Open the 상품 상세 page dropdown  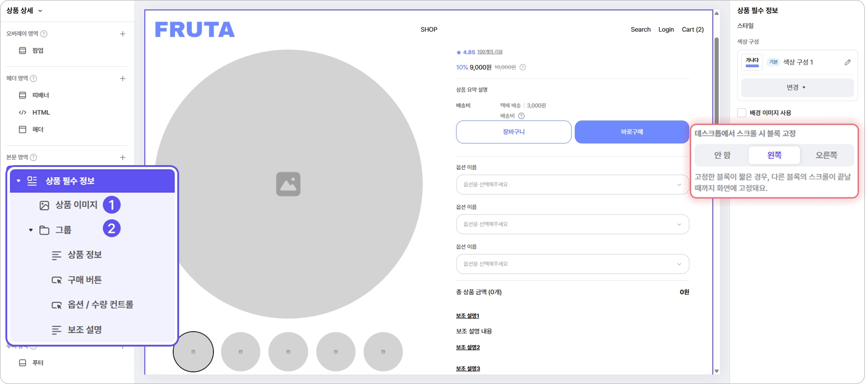pos(24,10)
